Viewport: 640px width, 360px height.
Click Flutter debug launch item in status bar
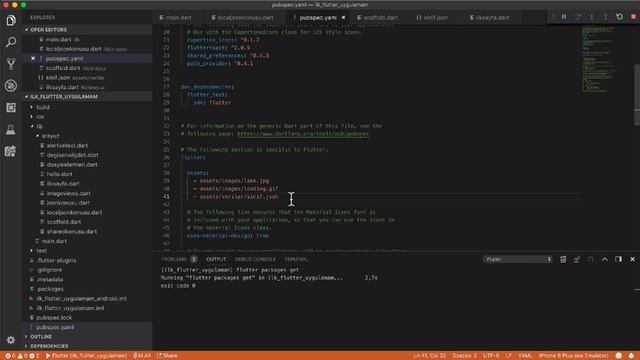click(86, 356)
